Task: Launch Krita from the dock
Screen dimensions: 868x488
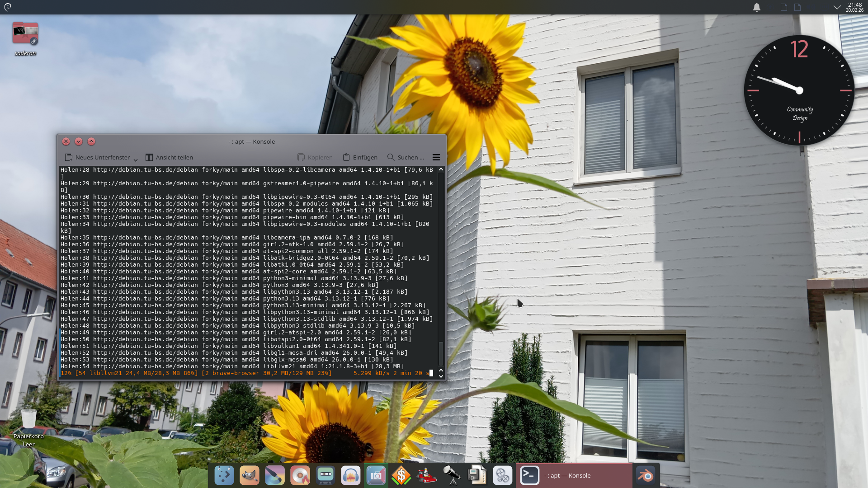Action: click(x=275, y=475)
